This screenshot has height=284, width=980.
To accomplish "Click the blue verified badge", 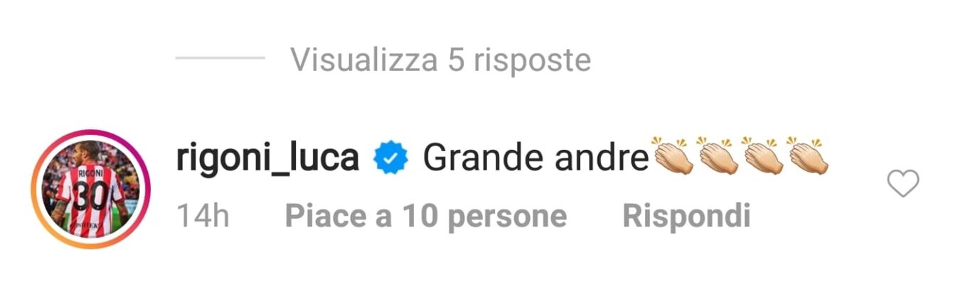I will click(390, 158).
